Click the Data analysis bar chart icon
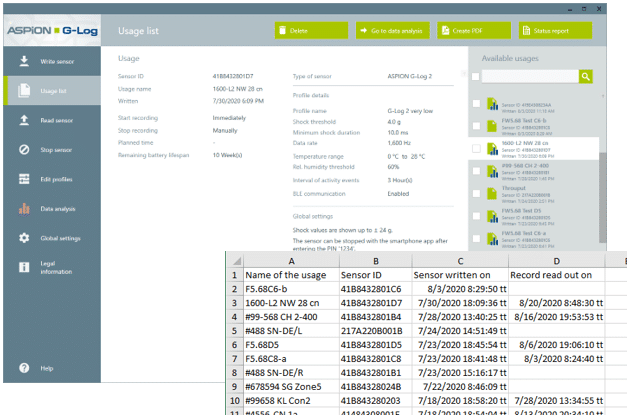The height and width of the screenshot is (417, 632). tap(24, 209)
